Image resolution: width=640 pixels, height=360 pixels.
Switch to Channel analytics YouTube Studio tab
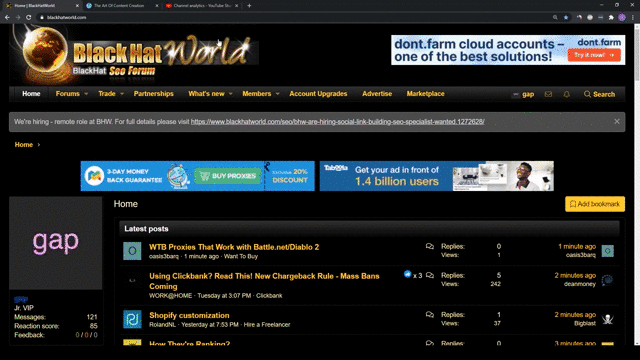click(202, 6)
